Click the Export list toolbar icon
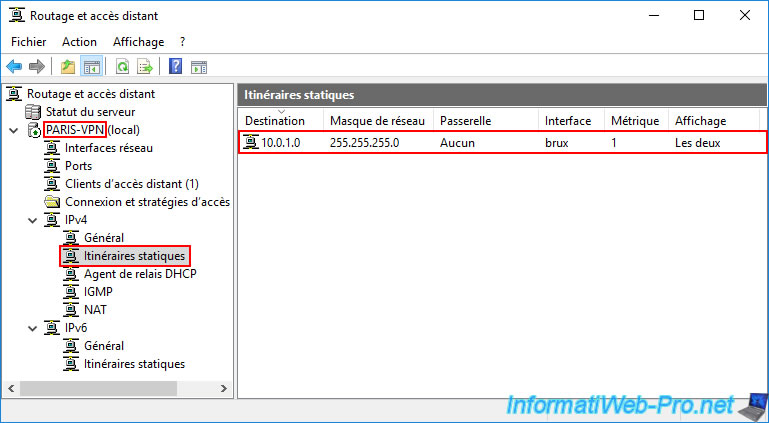769x423 pixels. pyautogui.click(x=145, y=67)
